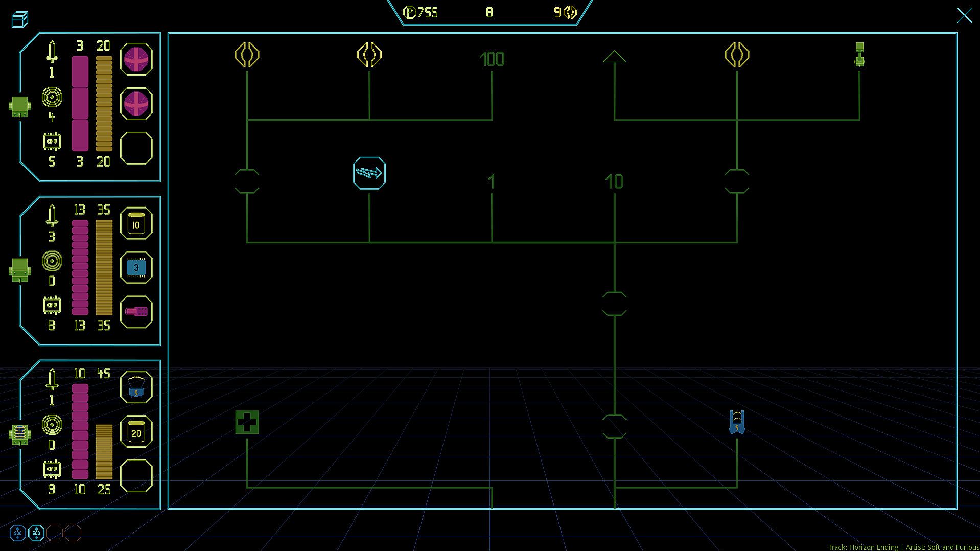Select the leftmost yellow bracket node in the top row
Screen dimensions: 980x552
[247, 55]
